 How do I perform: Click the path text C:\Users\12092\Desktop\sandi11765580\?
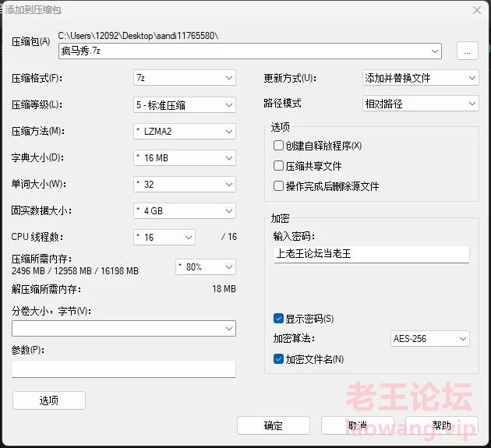138,36
